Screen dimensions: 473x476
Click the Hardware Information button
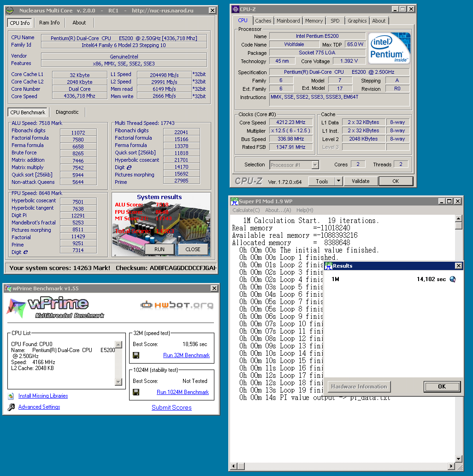pyautogui.click(x=359, y=387)
